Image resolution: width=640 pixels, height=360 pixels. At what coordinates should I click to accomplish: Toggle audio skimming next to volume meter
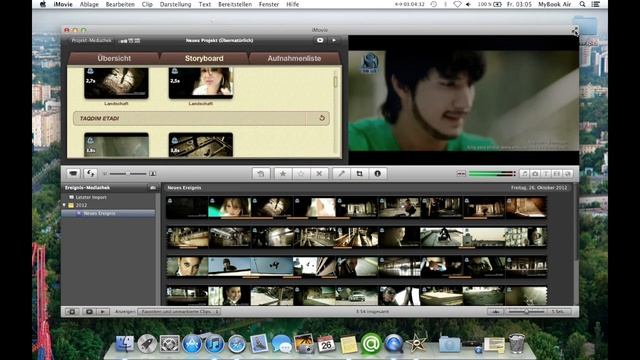coord(461,174)
